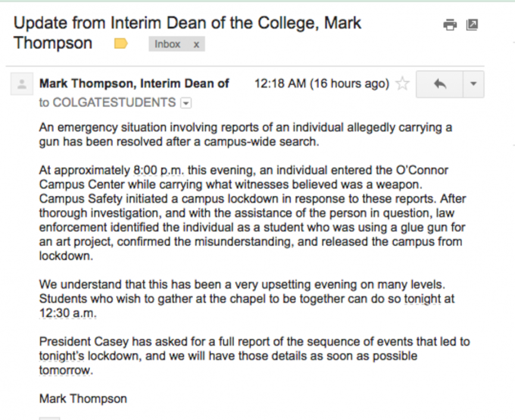Click the underlined word tomorrow

click(x=65, y=371)
